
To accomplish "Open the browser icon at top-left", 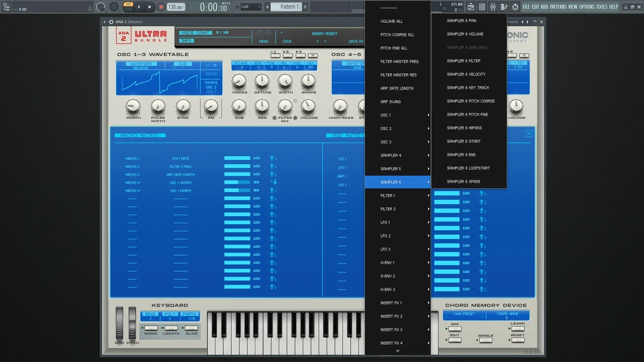I will (7, 7).
